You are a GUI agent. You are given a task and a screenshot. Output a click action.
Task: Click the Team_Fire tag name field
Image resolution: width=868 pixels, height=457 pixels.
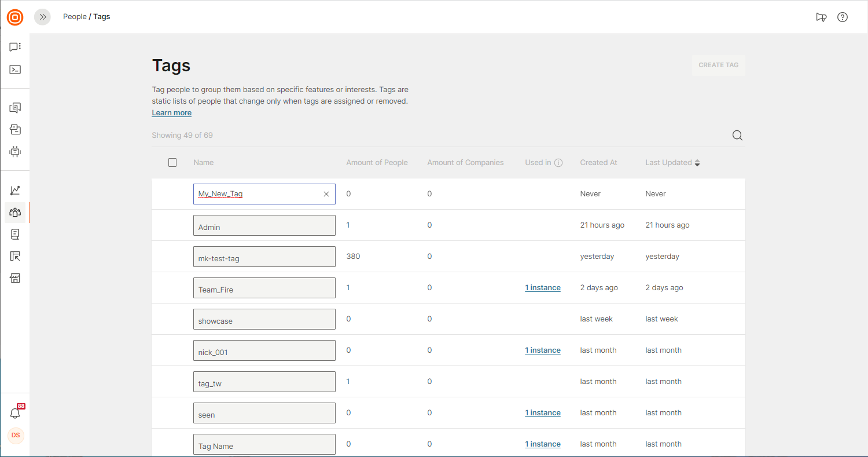[264, 288]
